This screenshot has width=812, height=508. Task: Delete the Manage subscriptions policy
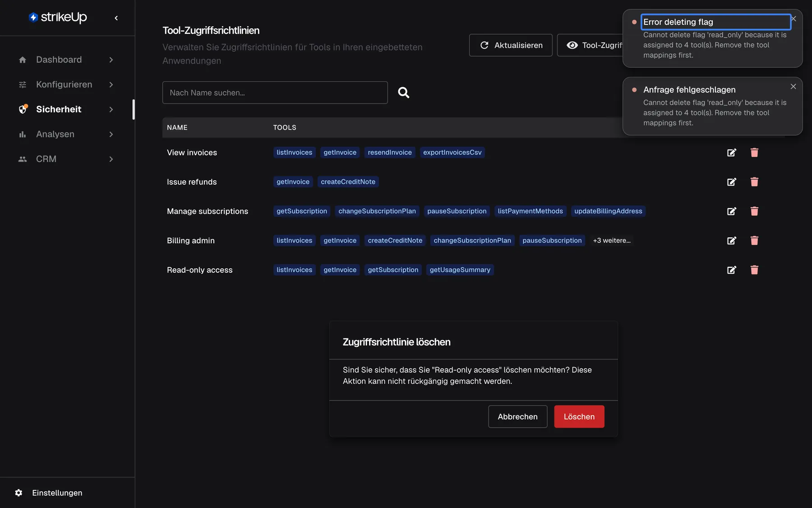click(754, 211)
